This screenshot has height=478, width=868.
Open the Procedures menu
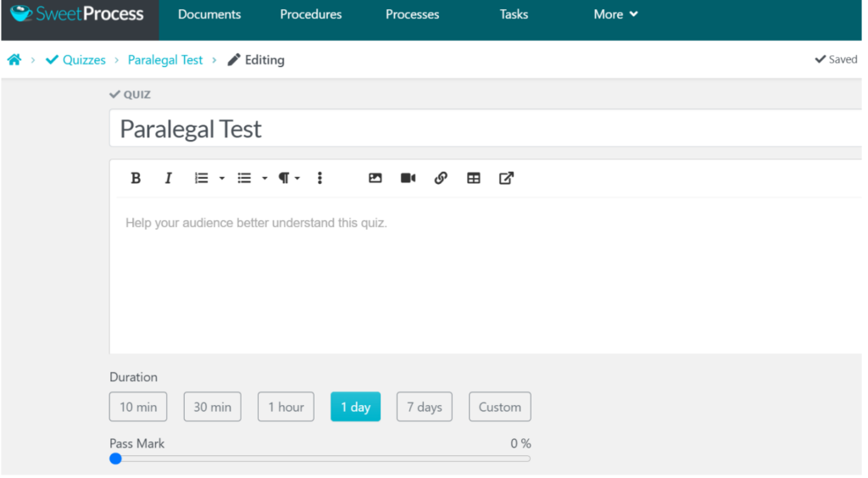[x=310, y=14]
